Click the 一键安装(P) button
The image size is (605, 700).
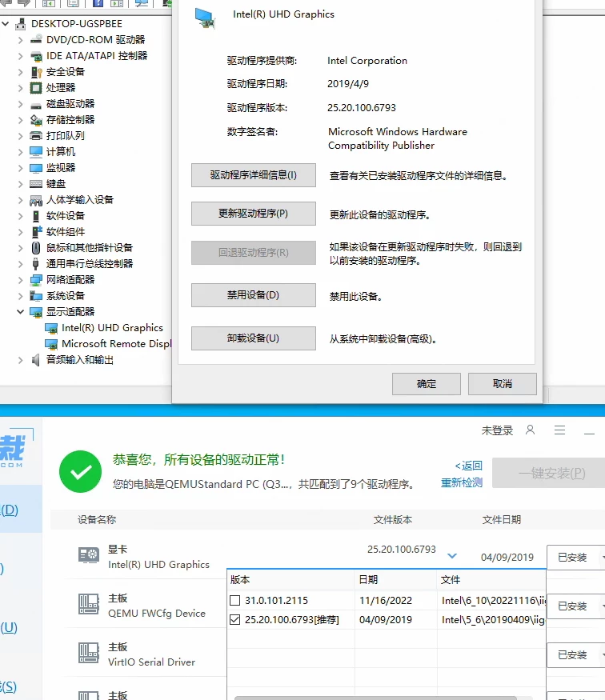549,473
